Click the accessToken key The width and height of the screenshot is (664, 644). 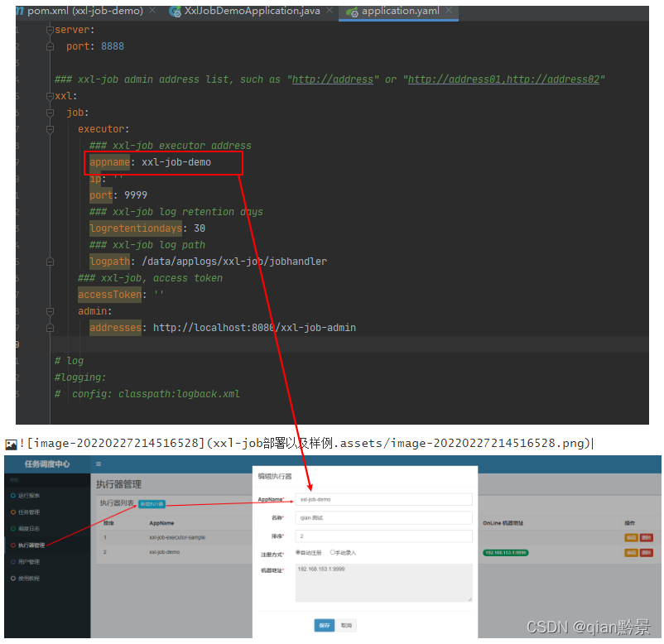tap(109, 295)
